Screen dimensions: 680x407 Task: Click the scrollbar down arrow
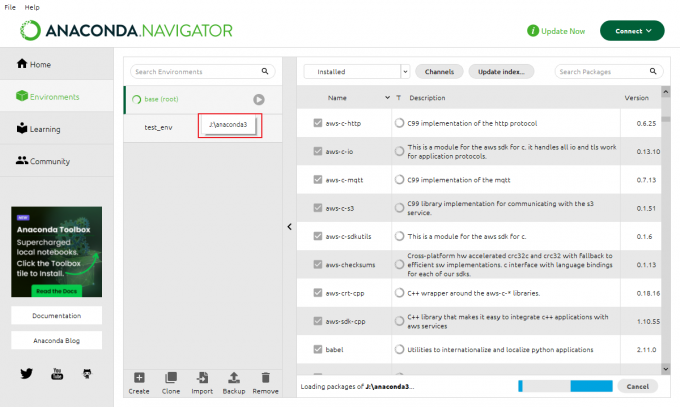tap(666, 369)
